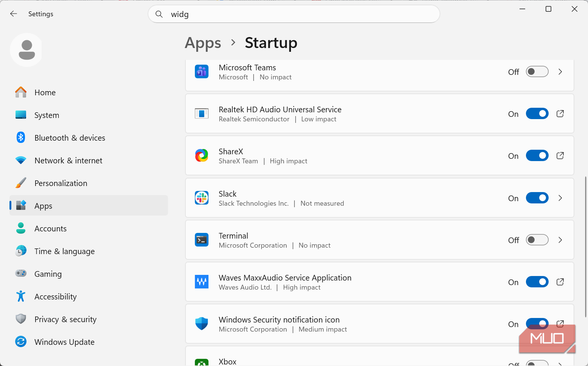Click the Privacy & security shield icon
This screenshot has height=366, width=588.
[21, 319]
